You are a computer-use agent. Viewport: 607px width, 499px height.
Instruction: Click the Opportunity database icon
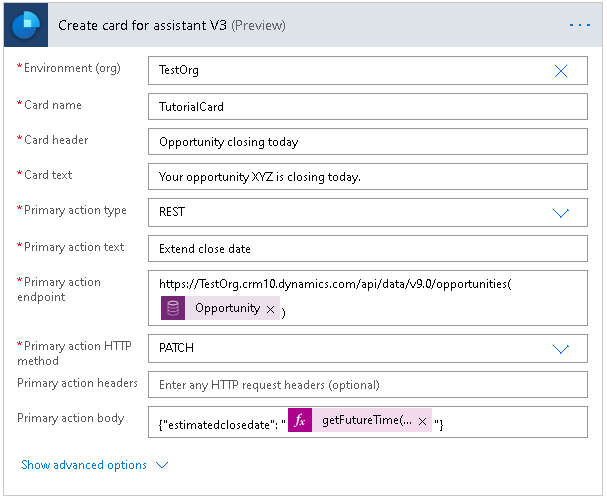point(173,308)
